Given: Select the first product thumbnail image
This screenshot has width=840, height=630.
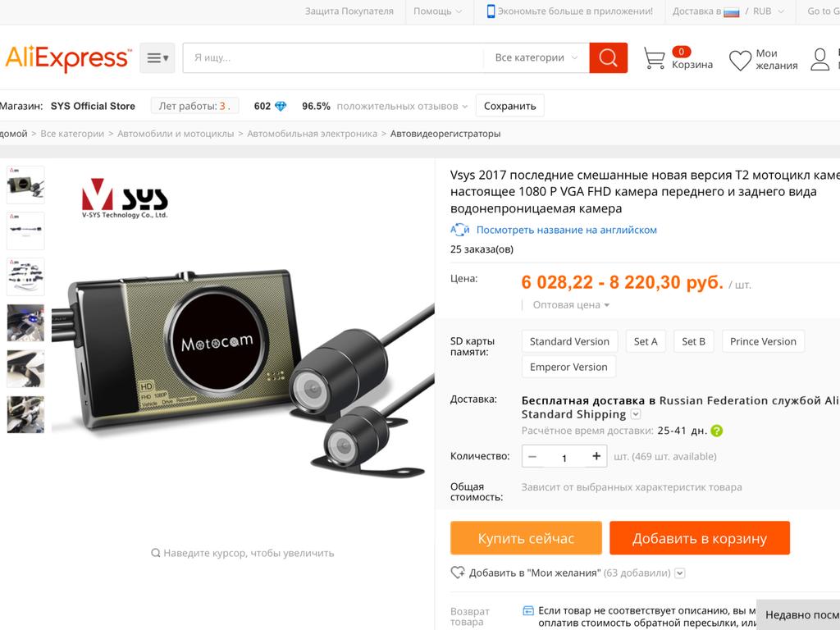Looking at the screenshot, I should coord(25,185).
